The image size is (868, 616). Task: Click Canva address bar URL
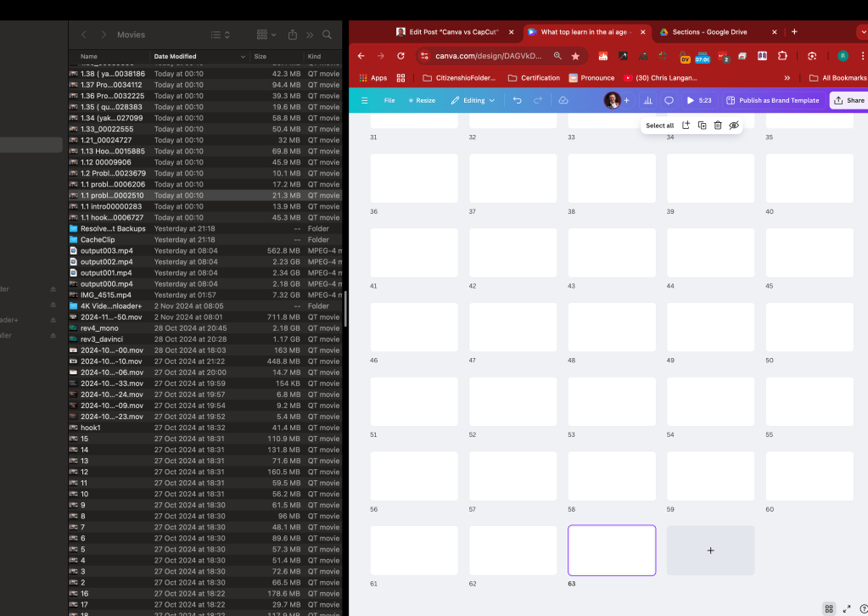tap(488, 56)
